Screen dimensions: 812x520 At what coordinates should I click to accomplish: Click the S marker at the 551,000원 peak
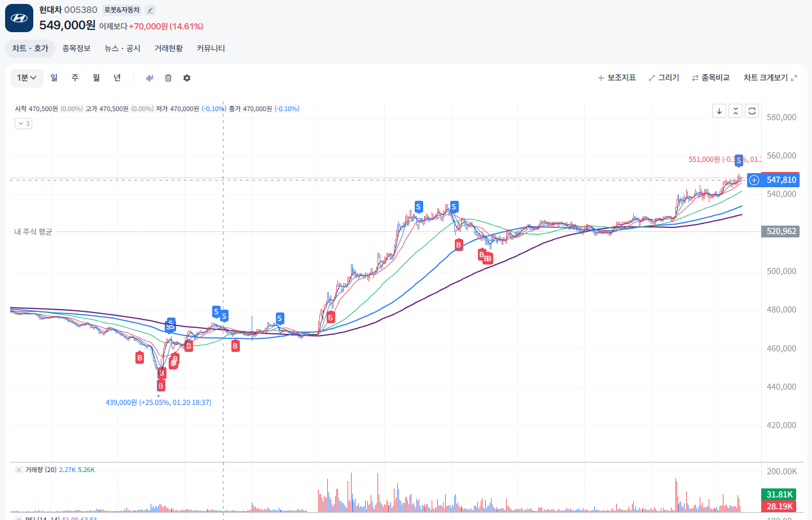point(739,161)
